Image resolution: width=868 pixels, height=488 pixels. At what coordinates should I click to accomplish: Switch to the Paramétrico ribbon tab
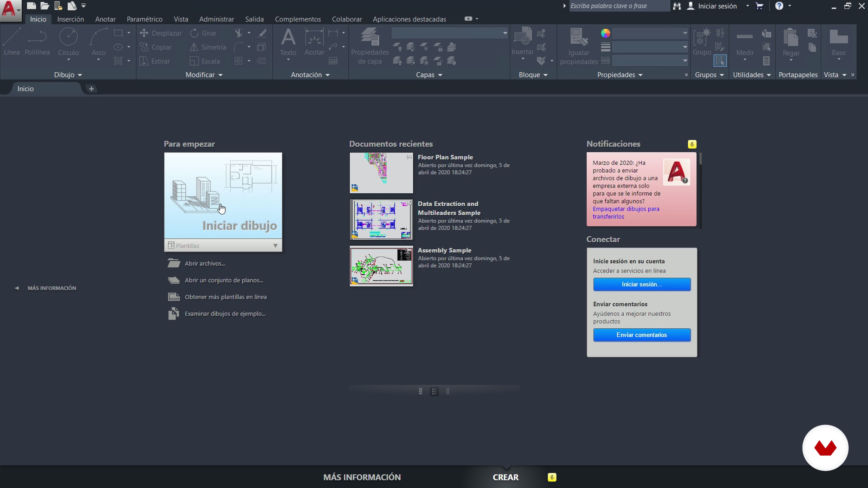145,19
